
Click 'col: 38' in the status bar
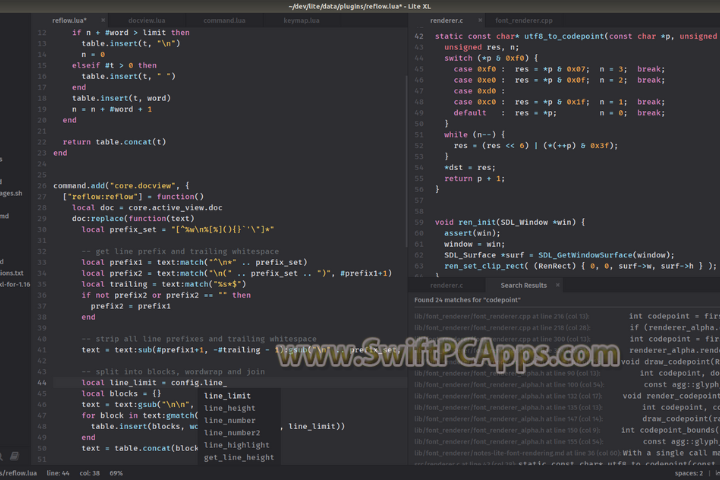point(90,473)
